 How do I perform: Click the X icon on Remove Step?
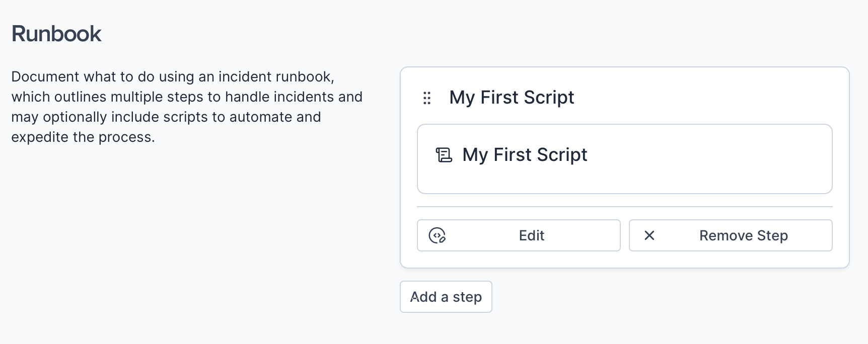click(x=649, y=235)
